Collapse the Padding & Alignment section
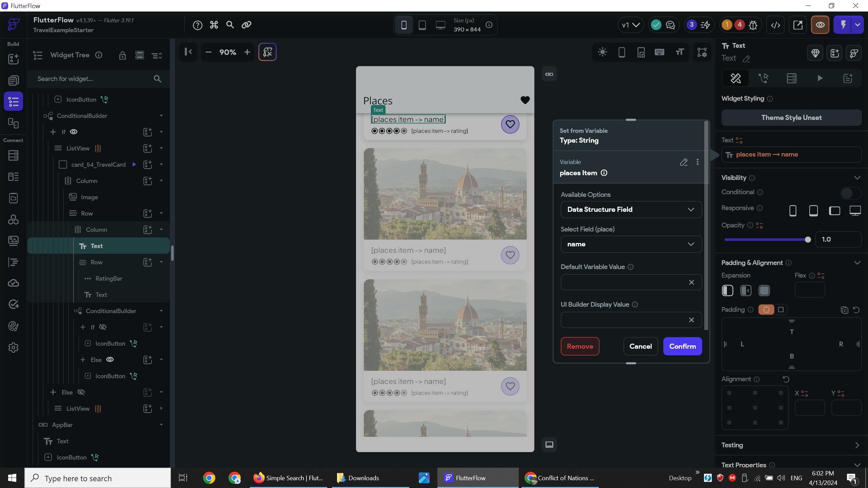The image size is (868, 488). click(857, 263)
